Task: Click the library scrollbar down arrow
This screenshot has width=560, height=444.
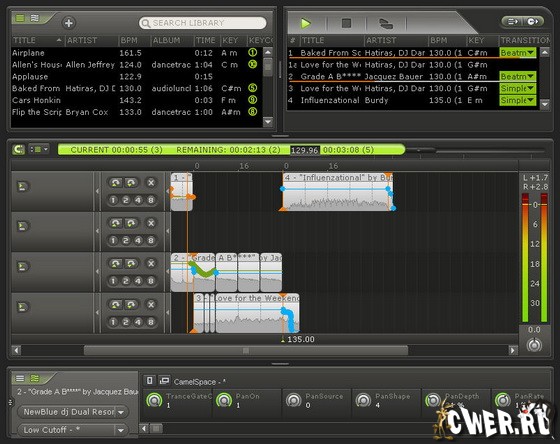Action: [x=268, y=122]
